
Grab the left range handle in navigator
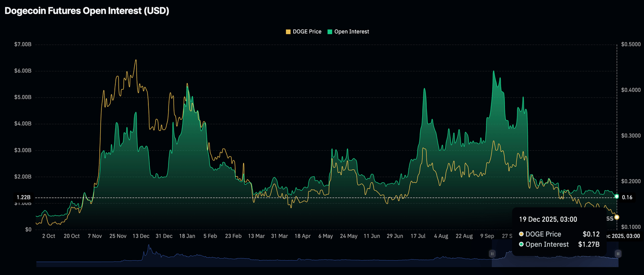click(x=492, y=254)
